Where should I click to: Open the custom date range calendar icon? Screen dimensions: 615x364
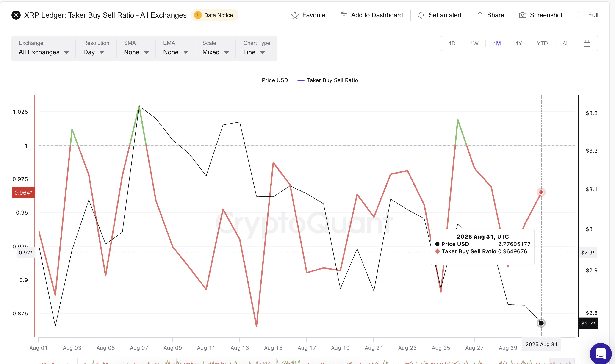point(587,43)
